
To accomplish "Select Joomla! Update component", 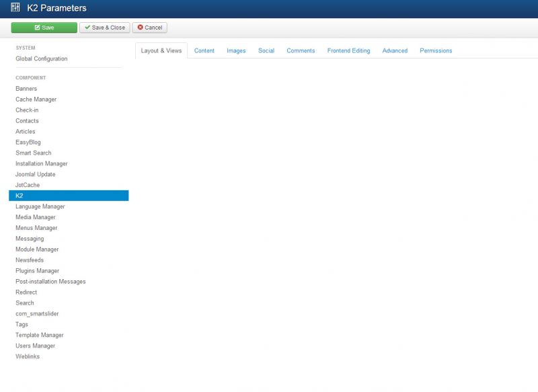I will pos(36,174).
